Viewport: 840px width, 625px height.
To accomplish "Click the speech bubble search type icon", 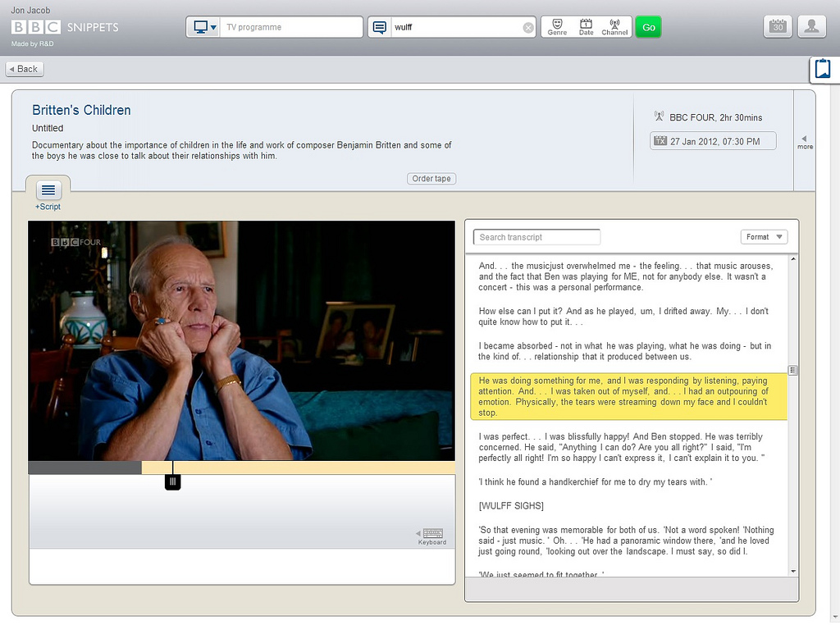I will pyautogui.click(x=379, y=27).
